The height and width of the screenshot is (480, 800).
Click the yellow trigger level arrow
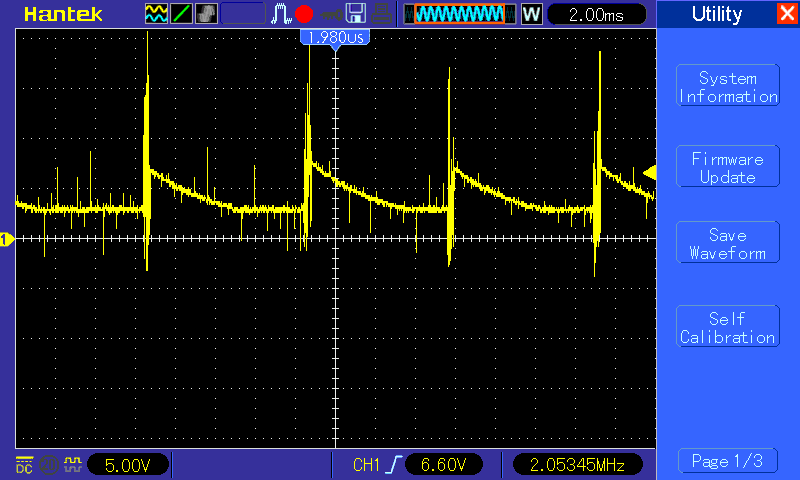[x=649, y=172]
